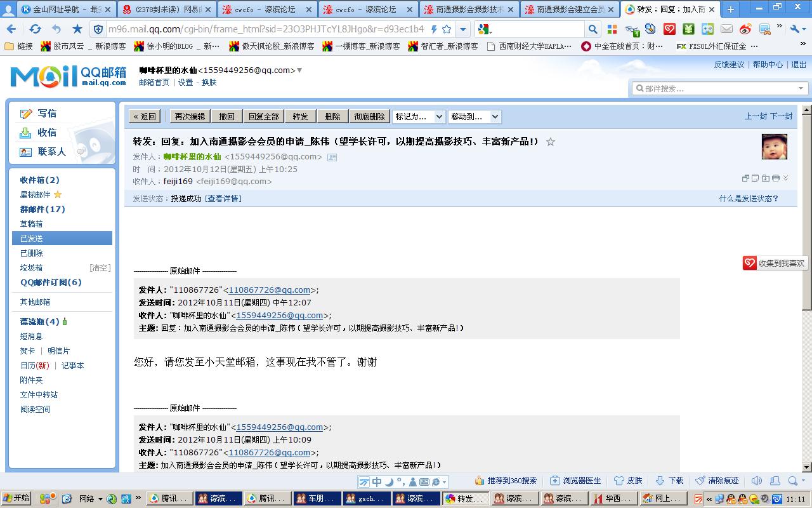Open the 联系人 contacts icon
812x508 pixels.
point(25,152)
